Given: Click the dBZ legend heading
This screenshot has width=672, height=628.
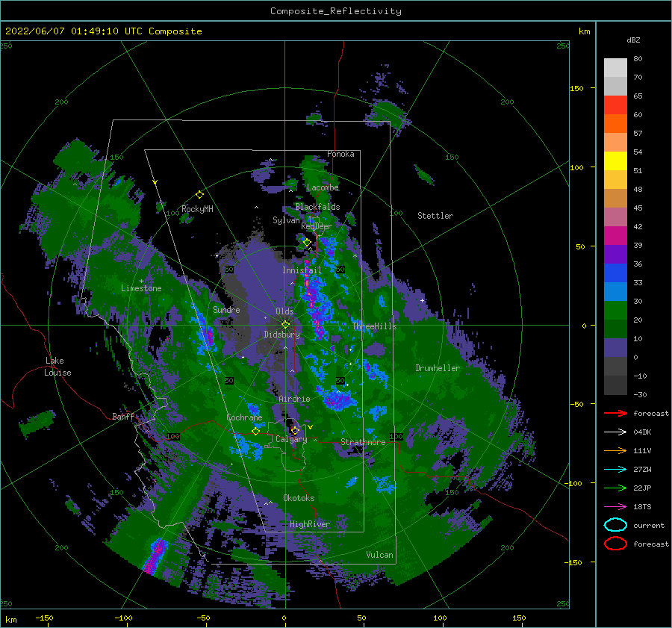Looking at the screenshot, I should tap(633, 40).
